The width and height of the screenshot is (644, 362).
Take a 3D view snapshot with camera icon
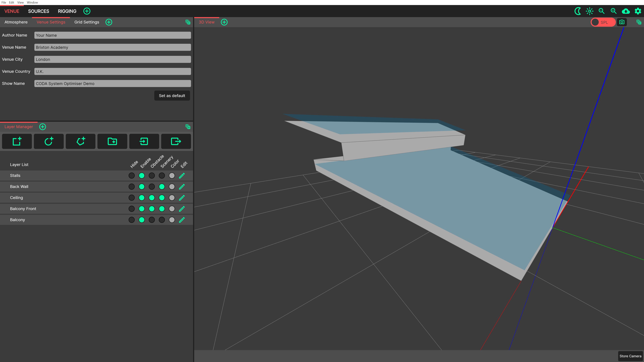point(622,22)
